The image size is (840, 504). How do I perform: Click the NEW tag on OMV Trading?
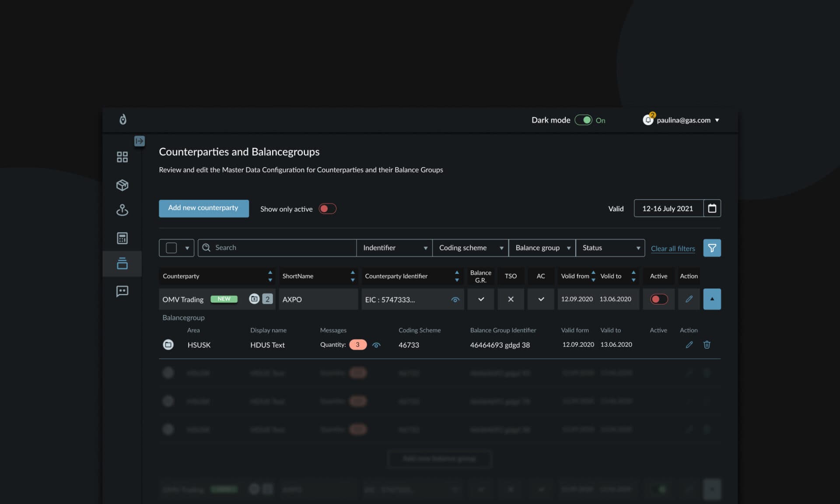pos(224,299)
